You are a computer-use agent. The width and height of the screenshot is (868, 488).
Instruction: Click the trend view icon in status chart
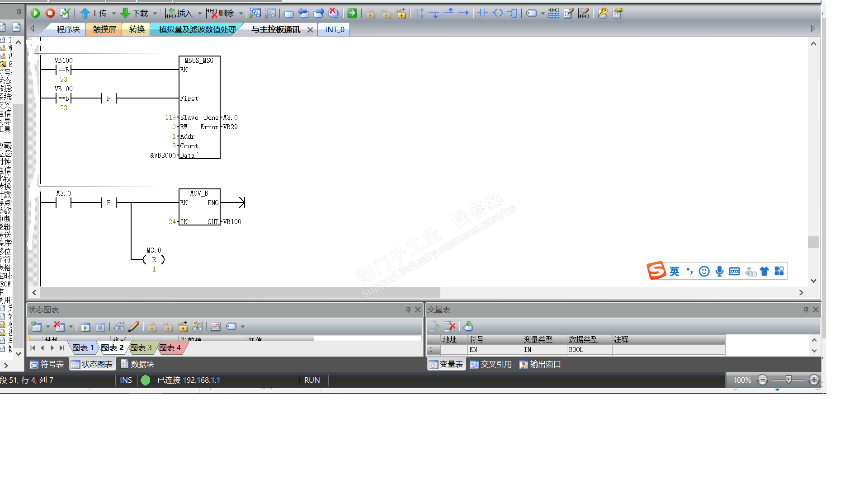click(x=216, y=327)
